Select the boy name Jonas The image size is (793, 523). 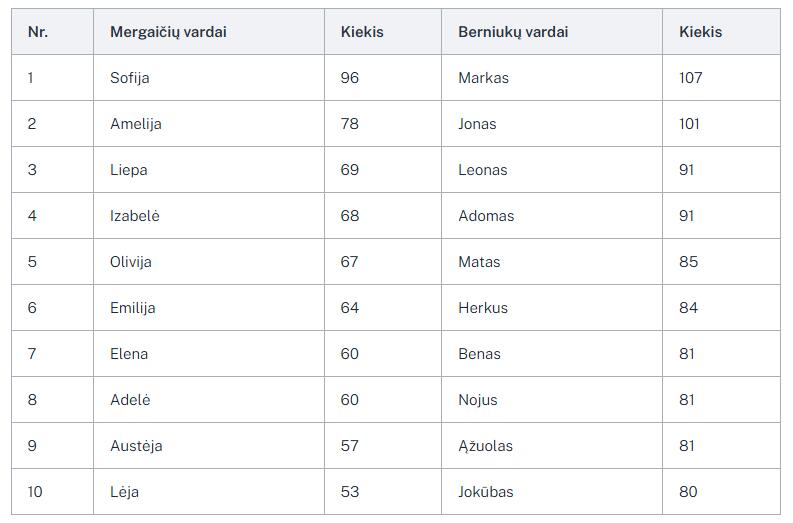477,124
